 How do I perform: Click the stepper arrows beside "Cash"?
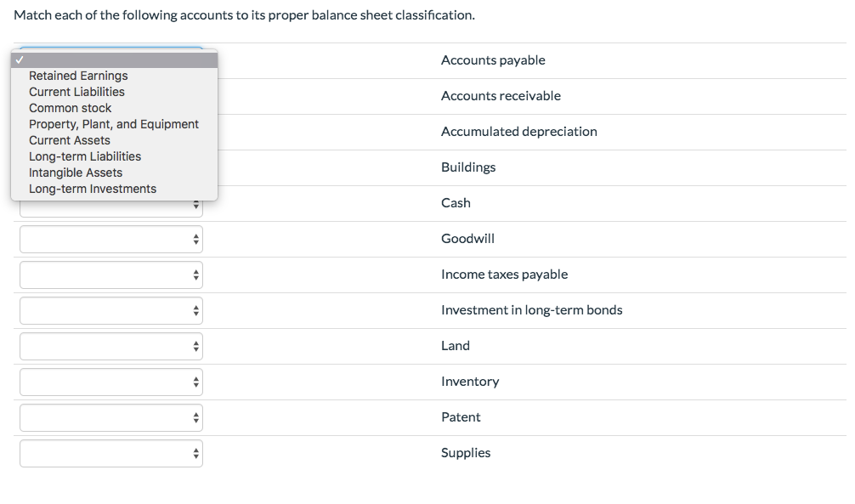(195, 203)
